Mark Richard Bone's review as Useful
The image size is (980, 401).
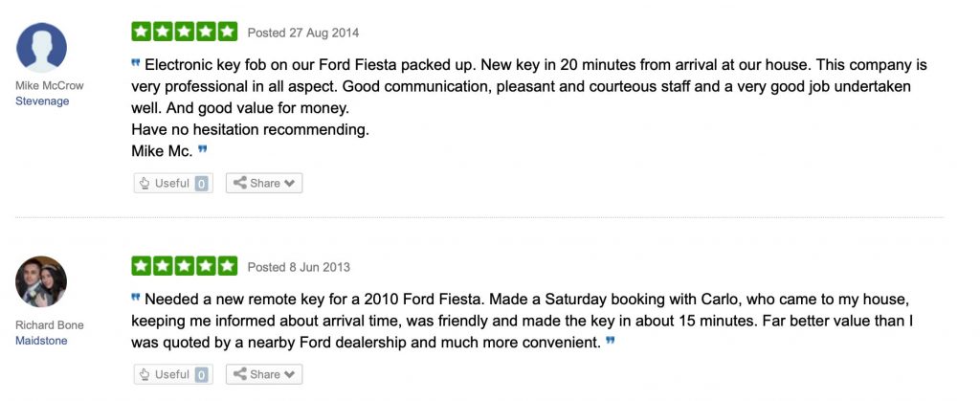click(x=173, y=374)
